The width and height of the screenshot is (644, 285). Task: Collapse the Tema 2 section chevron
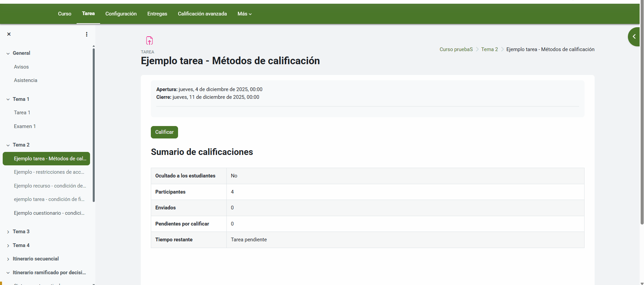point(8,145)
